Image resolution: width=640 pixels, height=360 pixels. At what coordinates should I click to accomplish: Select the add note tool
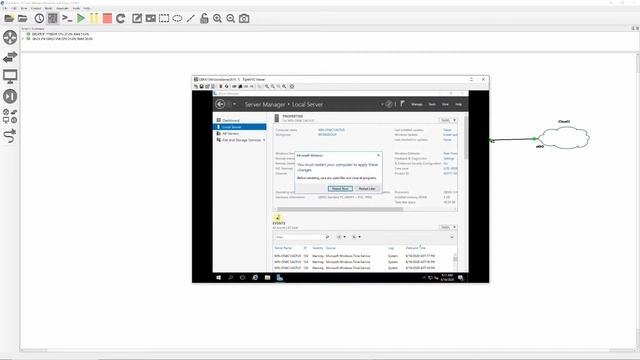[137, 18]
